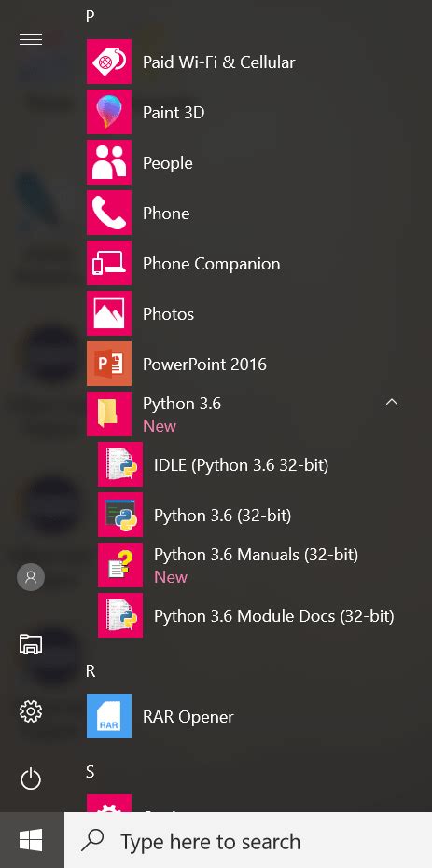Screen dimensions: 432x868
Task: Click 'Python 3.6 (32-bit)' text entry
Action: tap(223, 516)
